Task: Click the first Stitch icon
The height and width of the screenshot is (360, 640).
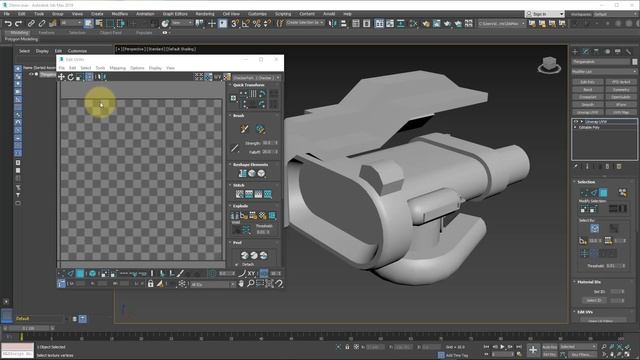Action: coord(240,194)
